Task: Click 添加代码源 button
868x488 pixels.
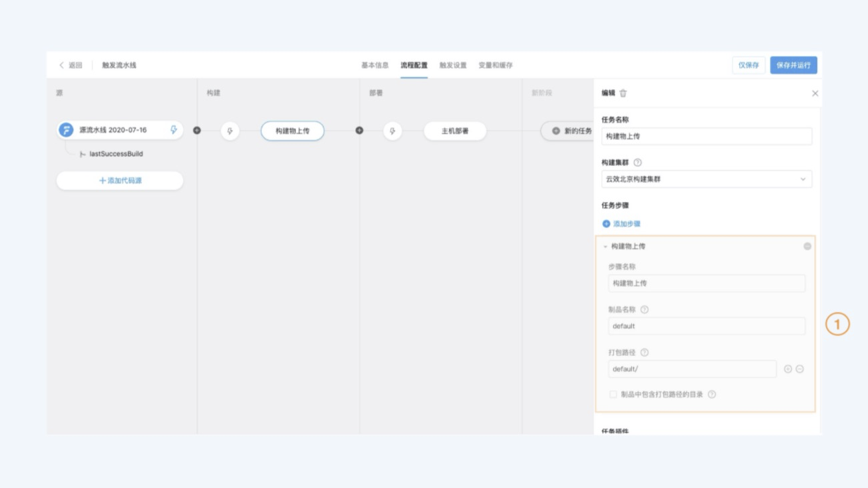Action: pos(120,181)
